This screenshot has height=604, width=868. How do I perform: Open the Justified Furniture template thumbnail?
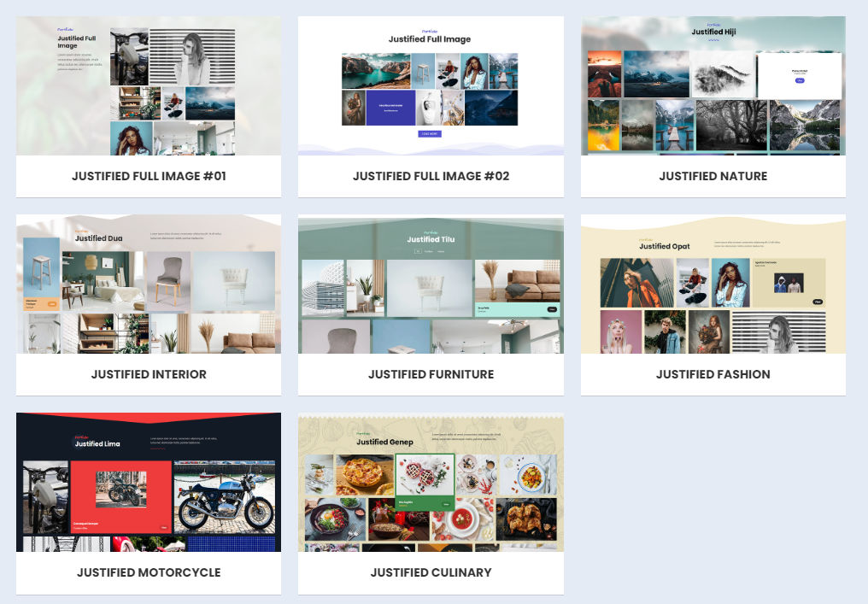point(431,284)
